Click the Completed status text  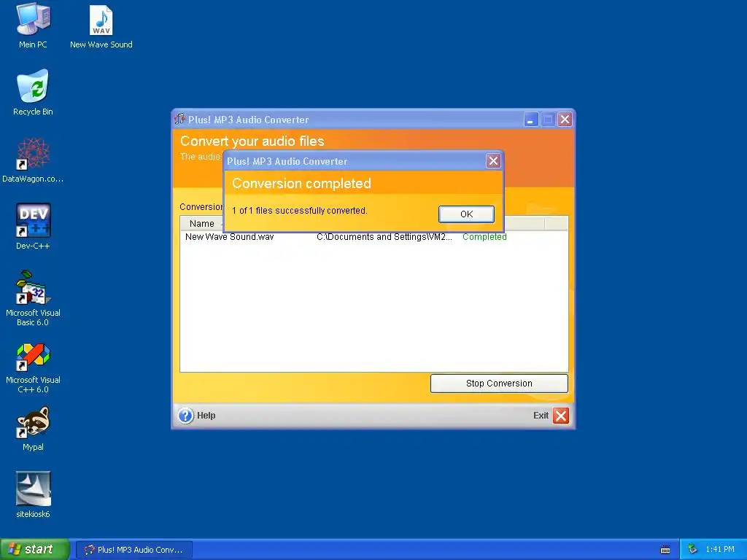pos(484,237)
